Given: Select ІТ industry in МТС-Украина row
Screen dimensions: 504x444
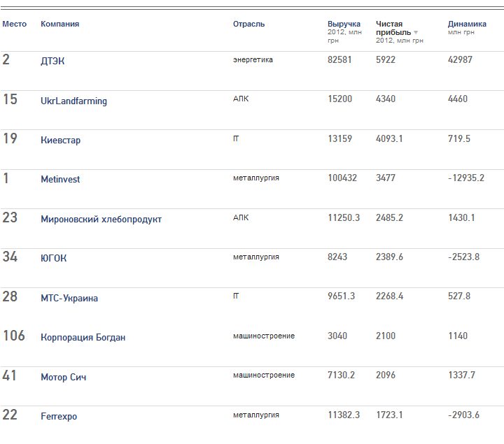Looking at the screenshot, I should 236,296.
